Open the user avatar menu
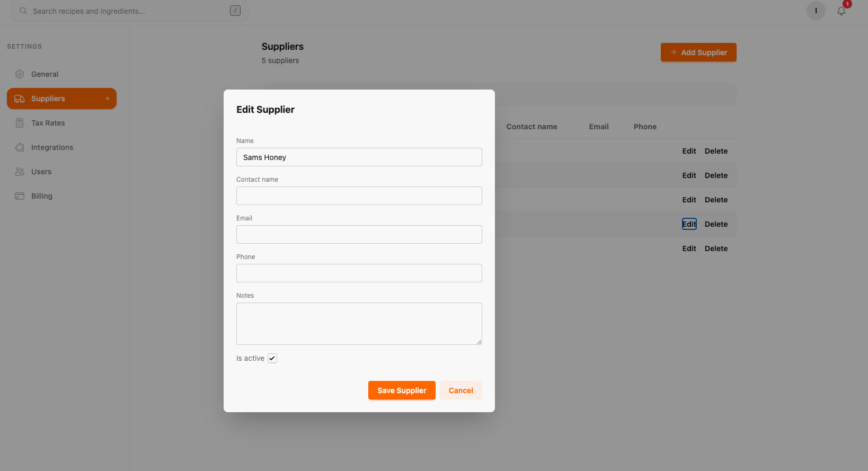 tap(816, 11)
